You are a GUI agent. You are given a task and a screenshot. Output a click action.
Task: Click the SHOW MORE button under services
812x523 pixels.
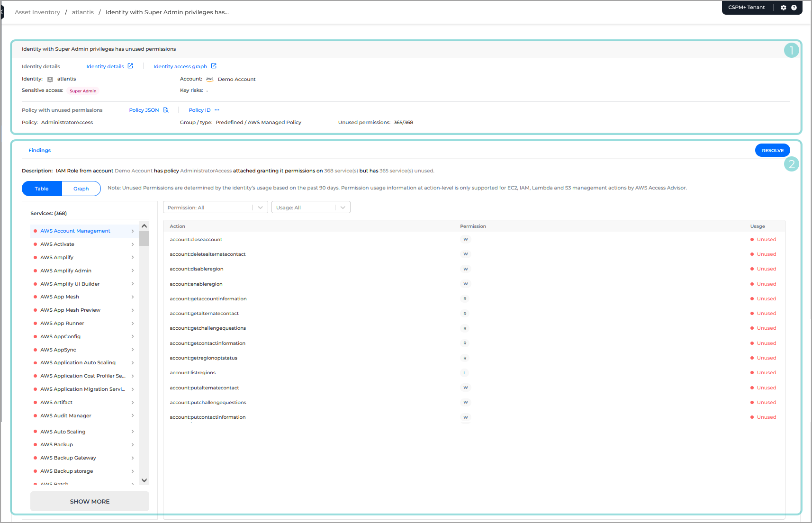89,501
